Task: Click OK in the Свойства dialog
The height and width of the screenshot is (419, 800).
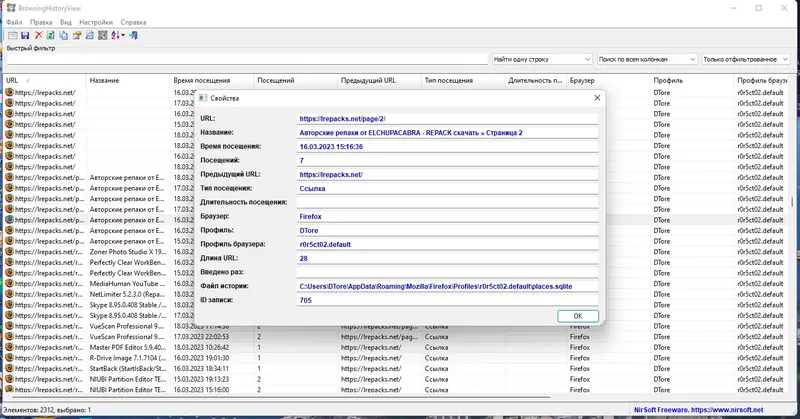Action: pyautogui.click(x=578, y=316)
